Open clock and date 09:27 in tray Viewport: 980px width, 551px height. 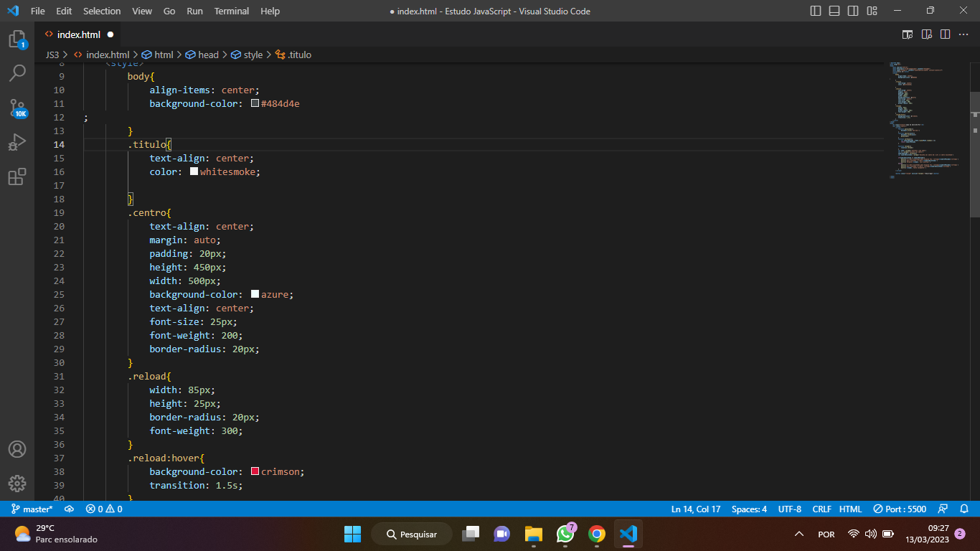click(928, 534)
